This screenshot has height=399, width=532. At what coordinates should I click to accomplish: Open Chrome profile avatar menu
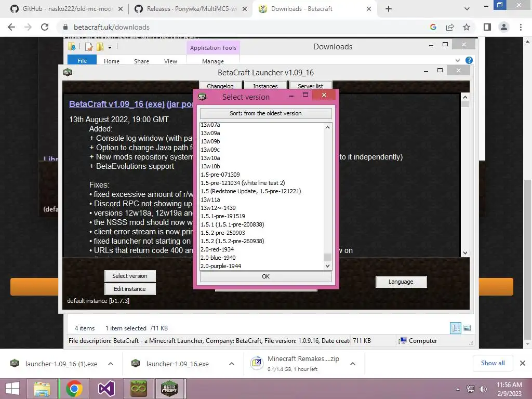click(x=504, y=27)
